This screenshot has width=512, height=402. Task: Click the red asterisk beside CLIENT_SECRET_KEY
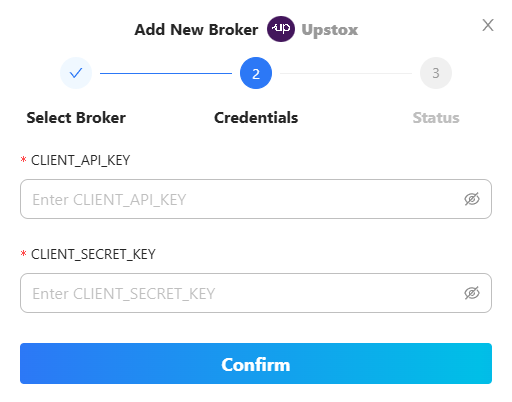[23, 254]
